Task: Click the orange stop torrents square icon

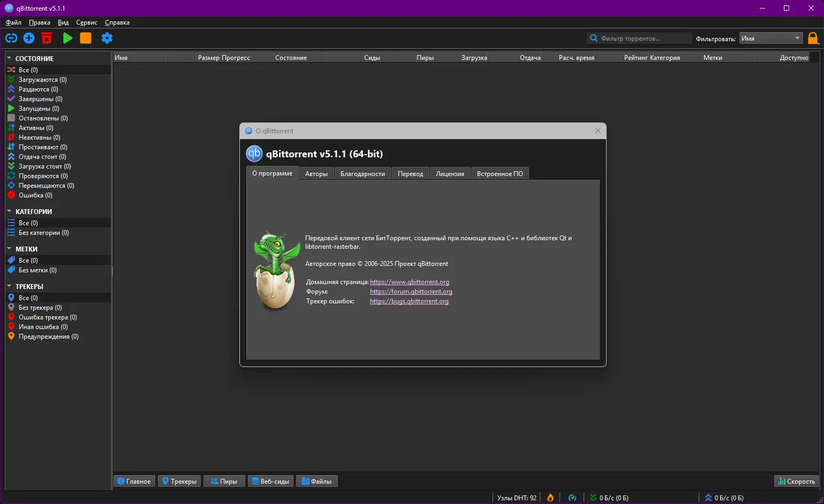Action: pos(86,38)
